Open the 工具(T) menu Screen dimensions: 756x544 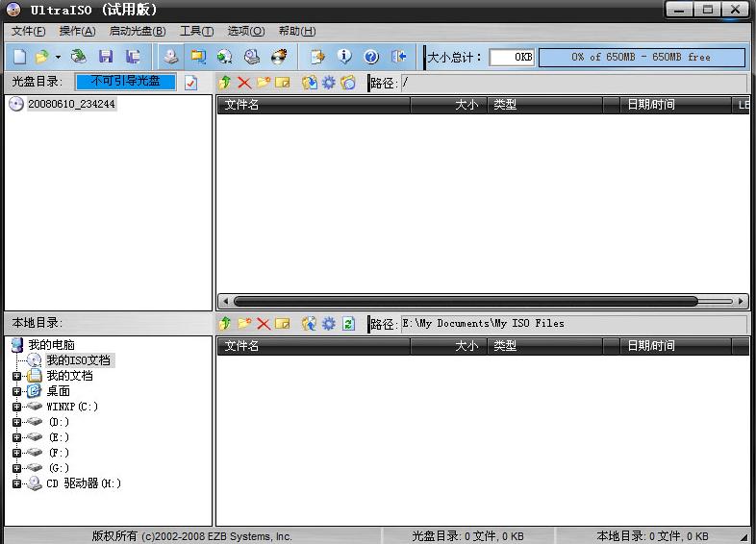(x=196, y=32)
